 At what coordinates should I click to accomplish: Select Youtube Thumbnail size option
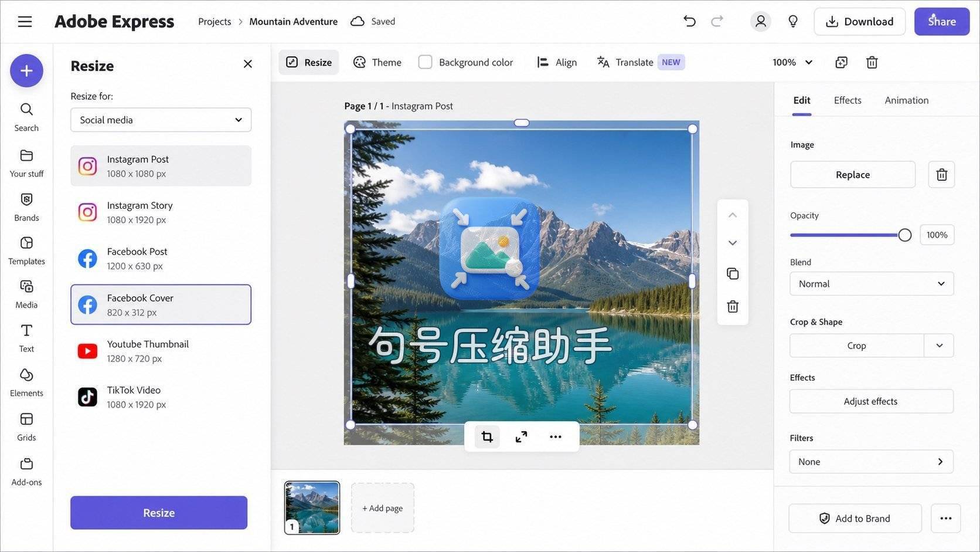161,351
